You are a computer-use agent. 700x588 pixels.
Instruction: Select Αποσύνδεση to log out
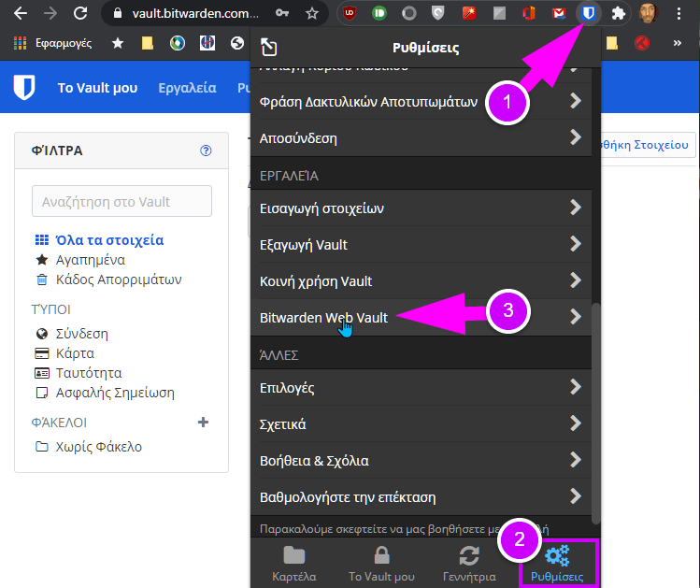[421, 138]
